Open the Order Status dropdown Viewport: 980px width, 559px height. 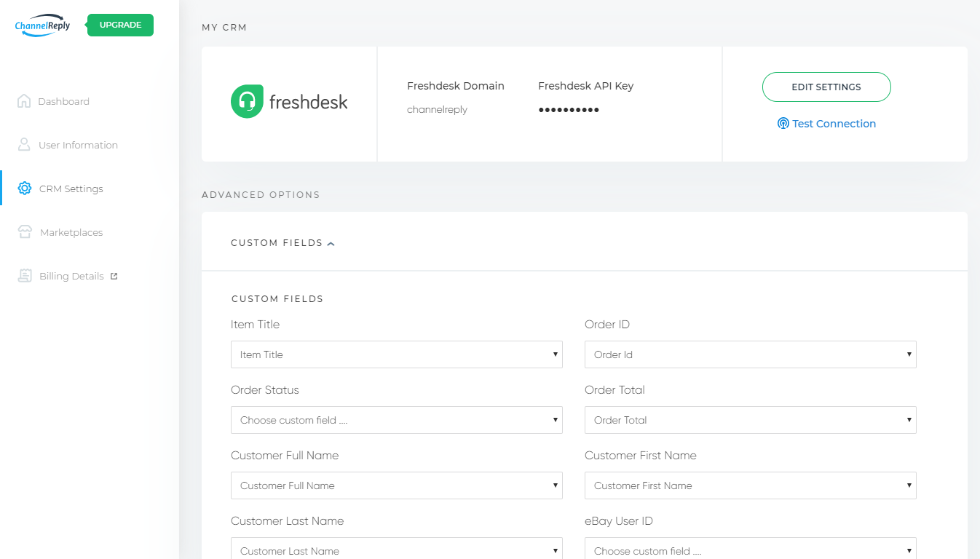397,420
